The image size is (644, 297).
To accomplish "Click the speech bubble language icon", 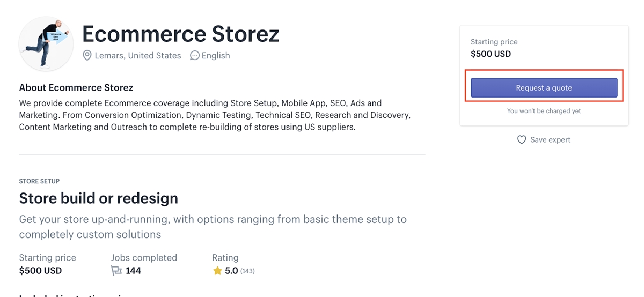I will [x=195, y=56].
